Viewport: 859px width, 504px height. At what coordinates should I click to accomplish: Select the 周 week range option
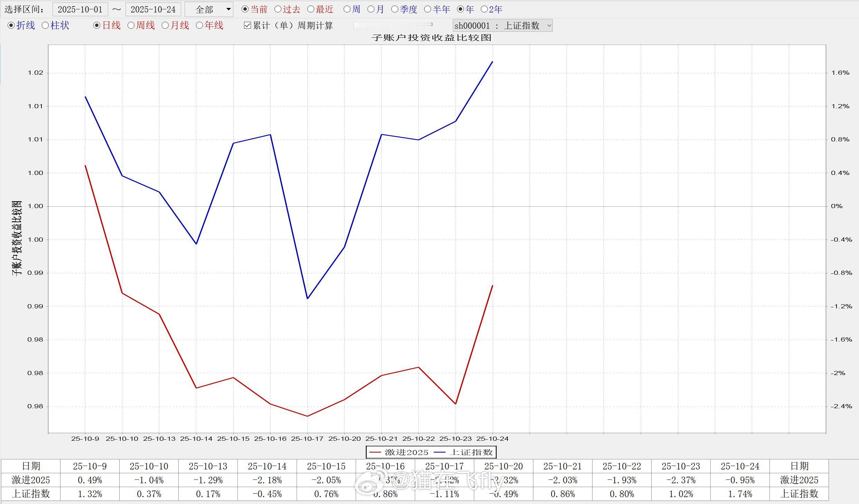click(347, 9)
